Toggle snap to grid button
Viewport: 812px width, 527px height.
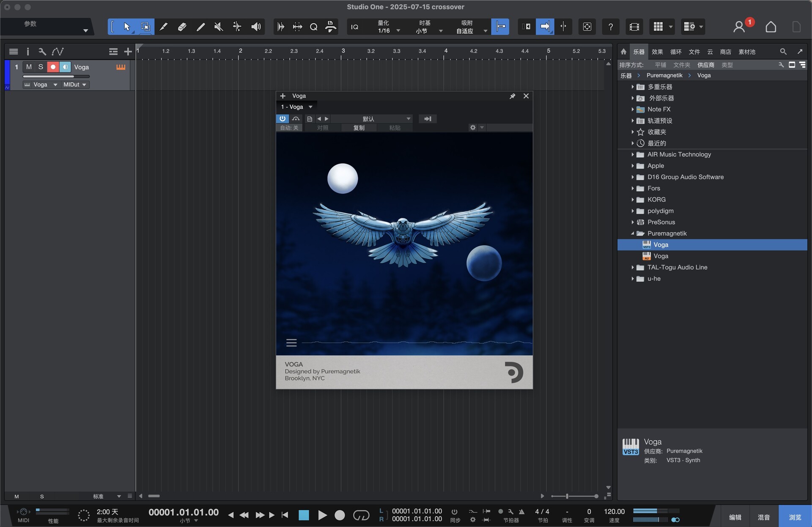coord(500,27)
